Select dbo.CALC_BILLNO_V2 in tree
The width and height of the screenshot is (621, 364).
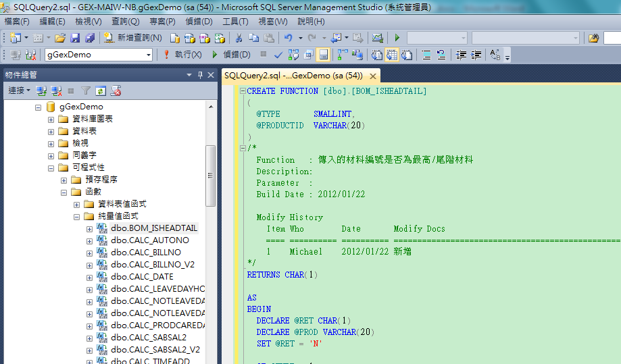[153, 264]
